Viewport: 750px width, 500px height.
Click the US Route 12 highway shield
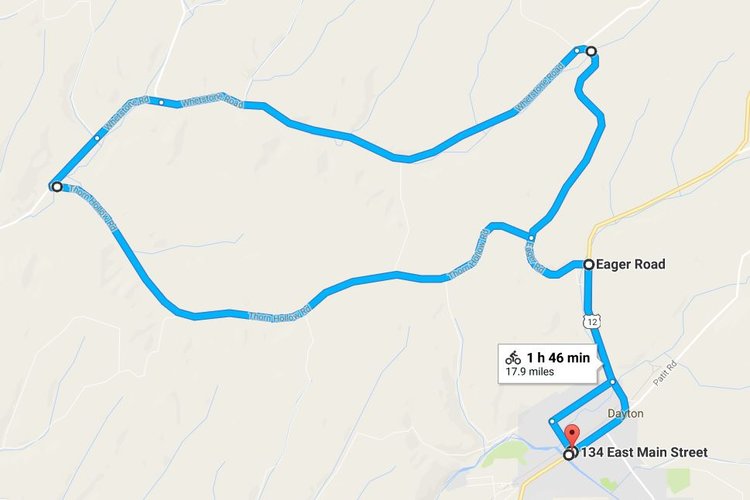click(x=592, y=322)
